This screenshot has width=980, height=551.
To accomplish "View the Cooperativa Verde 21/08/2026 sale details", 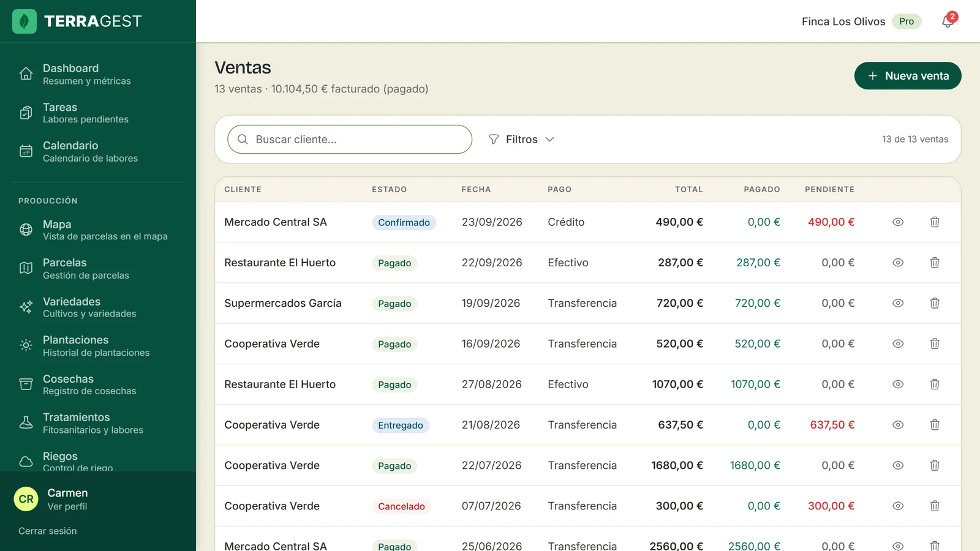I will tap(898, 425).
